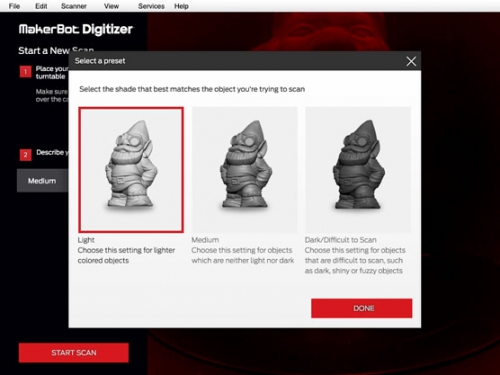
Task: Close the Select a preset dialog
Action: 411,61
